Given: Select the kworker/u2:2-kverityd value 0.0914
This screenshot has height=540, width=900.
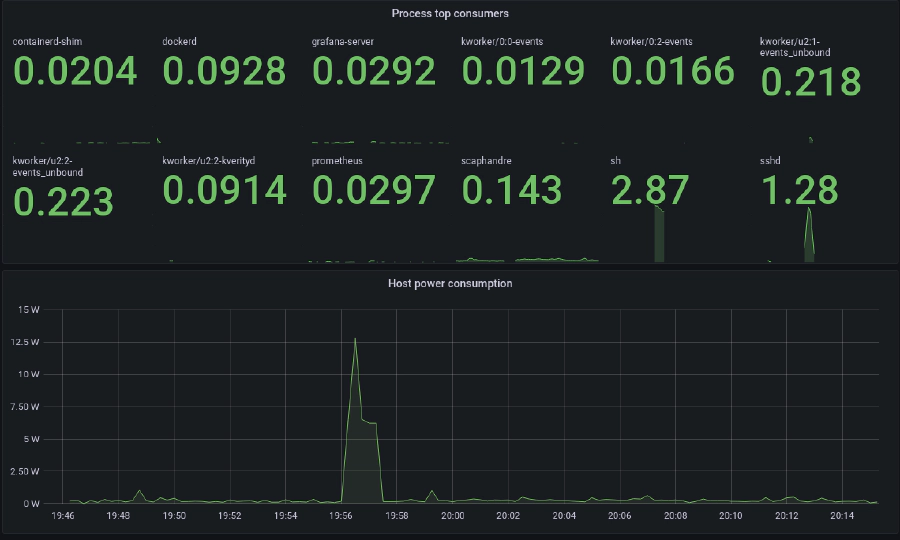Looking at the screenshot, I should pyautogui.click(x=224, y=190).
